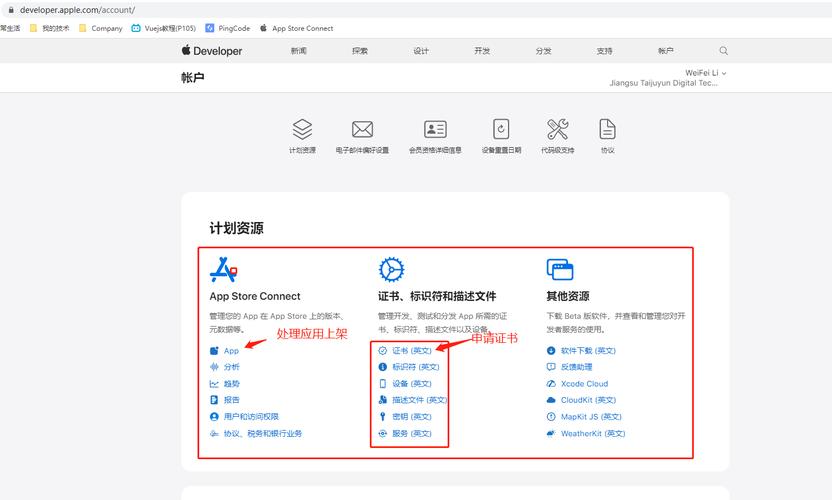
Task: Click the report icon beside 报告
Action: click(214, 400)
